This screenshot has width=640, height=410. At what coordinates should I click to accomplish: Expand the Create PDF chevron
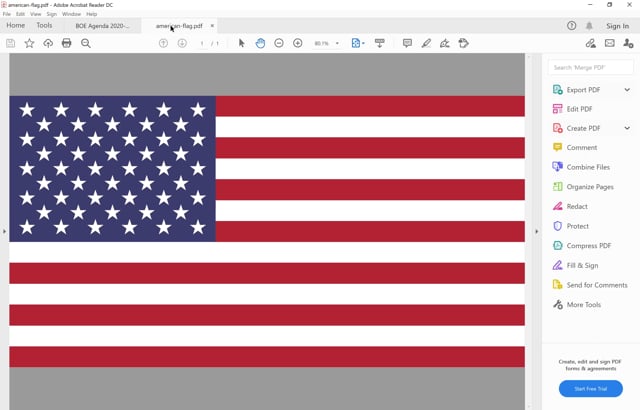click(x=627, y=128)
